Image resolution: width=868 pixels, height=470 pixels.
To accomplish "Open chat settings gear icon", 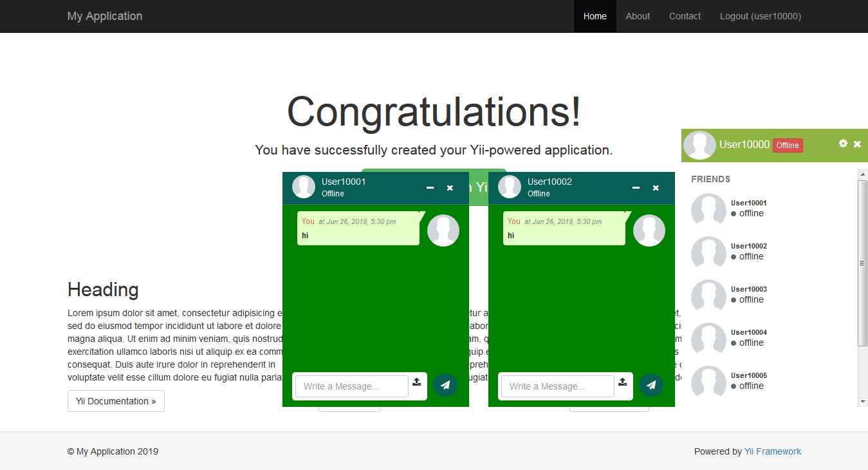I will click(x=843, y=144).
